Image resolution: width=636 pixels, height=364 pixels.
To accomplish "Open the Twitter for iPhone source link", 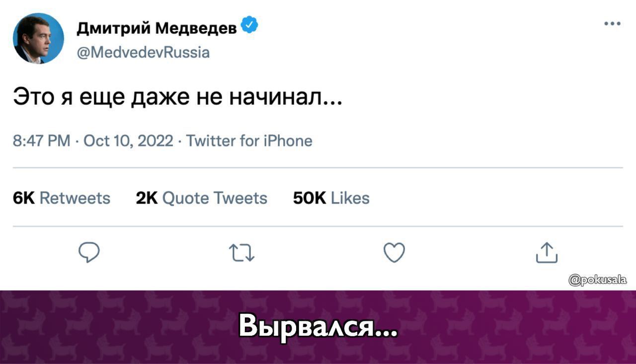I will pyautogui.click(x=249, y=141).
